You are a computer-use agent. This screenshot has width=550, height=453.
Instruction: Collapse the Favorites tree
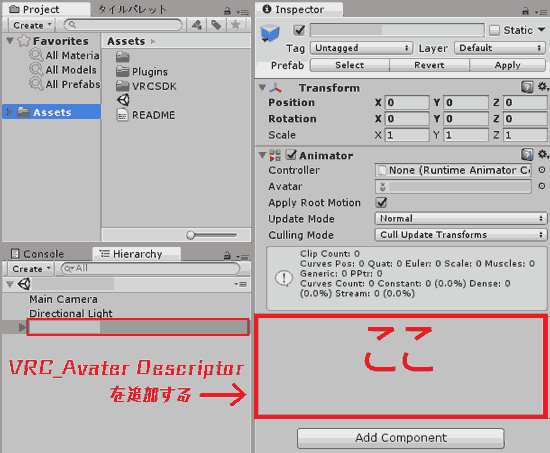(x=10, y=41)
